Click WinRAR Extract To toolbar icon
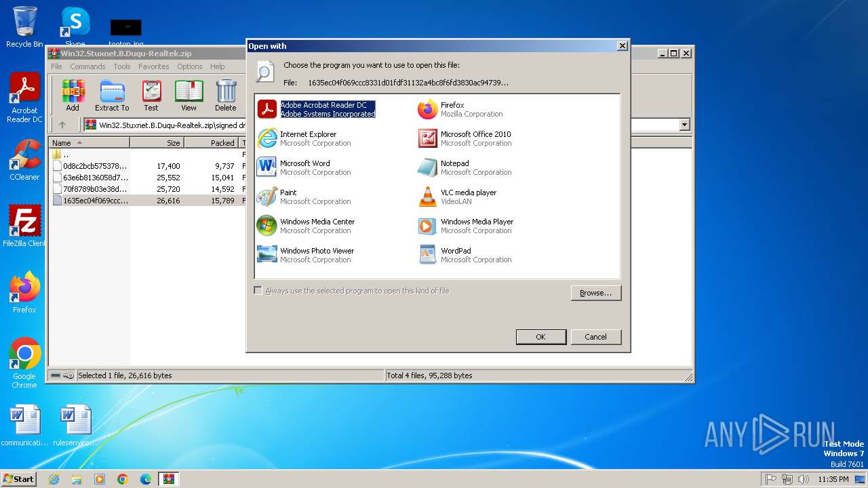This screenshot has height=488, width=868. (112, 96)
